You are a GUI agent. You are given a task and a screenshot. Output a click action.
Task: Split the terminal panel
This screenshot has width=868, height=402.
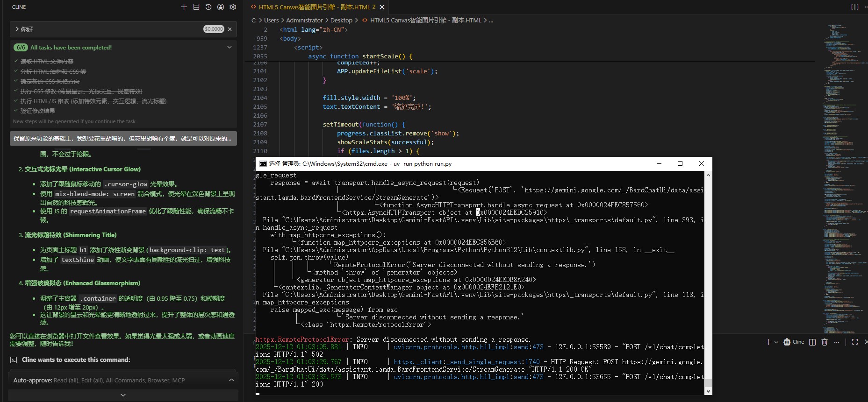click(x=812, y=342)
